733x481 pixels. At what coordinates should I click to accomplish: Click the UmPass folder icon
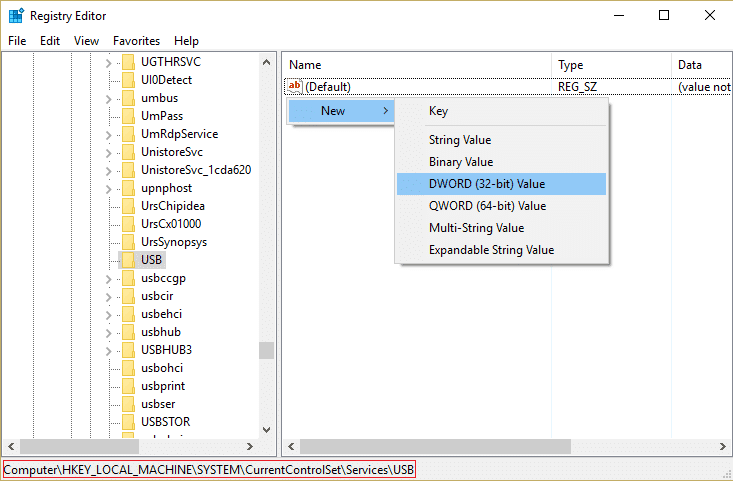128,116
